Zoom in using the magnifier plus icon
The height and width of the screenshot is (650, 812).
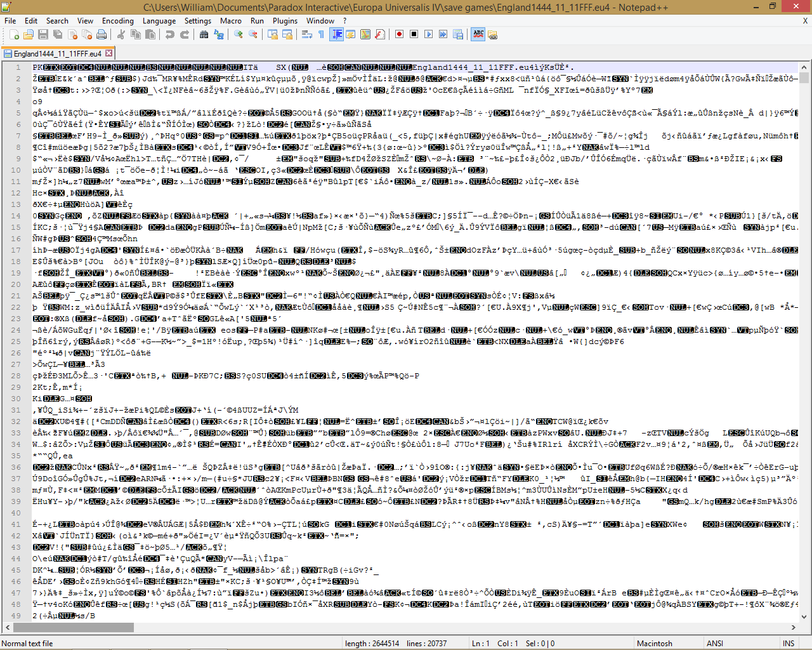coord(239,34)
